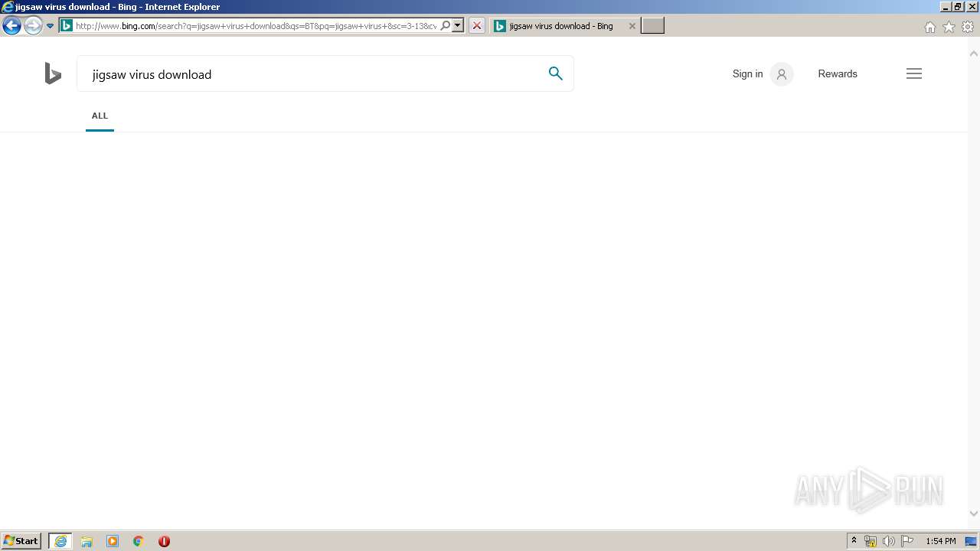Click the red Opera taskbar icon
This screenshot has height=551, width=980.
pos(164,541)
